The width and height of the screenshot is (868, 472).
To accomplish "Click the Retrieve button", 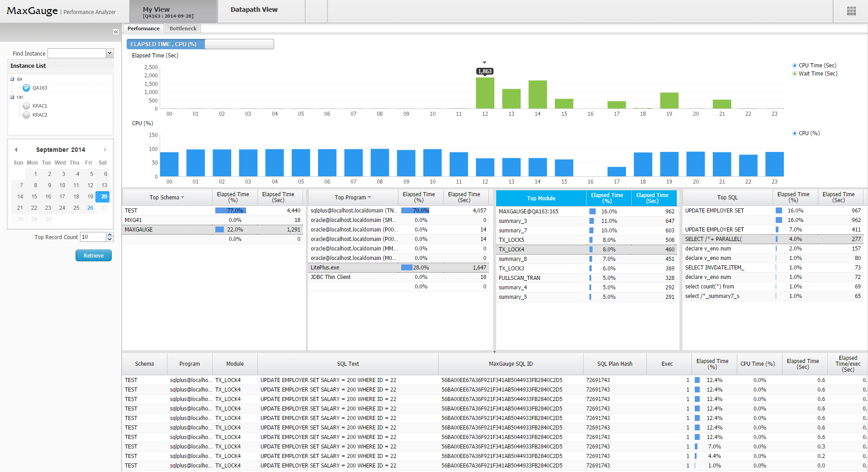I will pyautogui.click(x=94, y=255).
